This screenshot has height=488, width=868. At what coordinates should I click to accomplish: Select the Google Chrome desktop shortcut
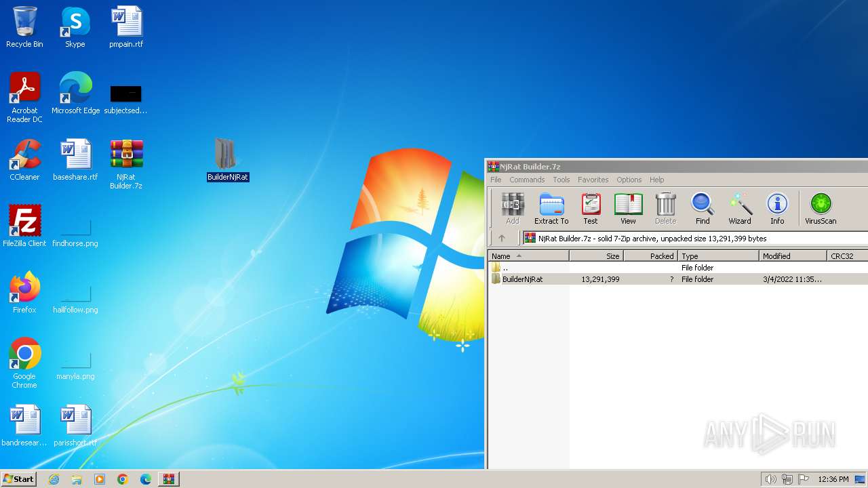24,363
